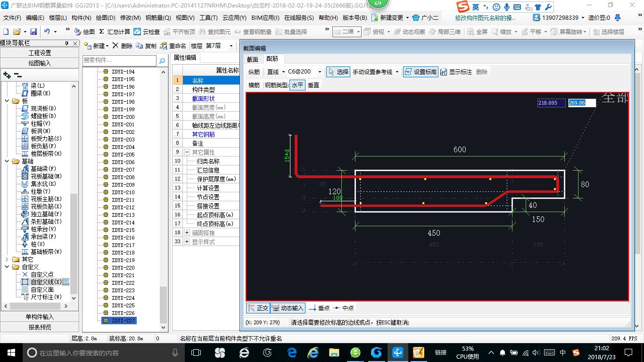Click 报表预览 navigation button
This screenshot has width=644, height=362.
click(40, 327)
